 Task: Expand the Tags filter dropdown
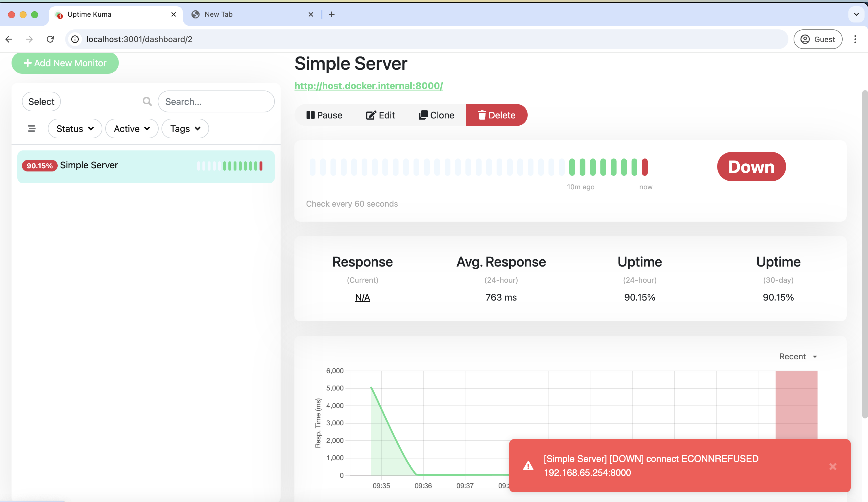tap(185, 129)
